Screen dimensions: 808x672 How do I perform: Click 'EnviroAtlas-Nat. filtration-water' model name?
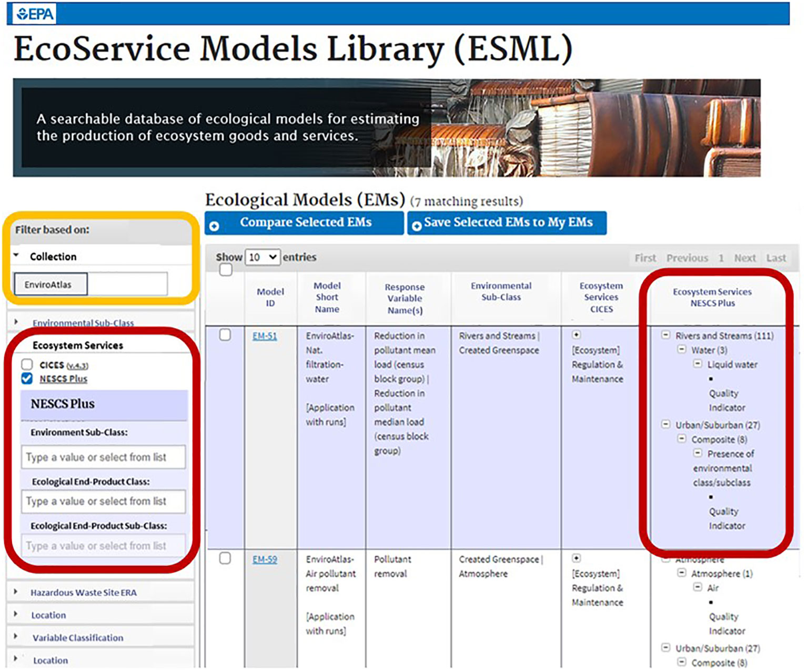pyautogui.click(x=330, y=357)
